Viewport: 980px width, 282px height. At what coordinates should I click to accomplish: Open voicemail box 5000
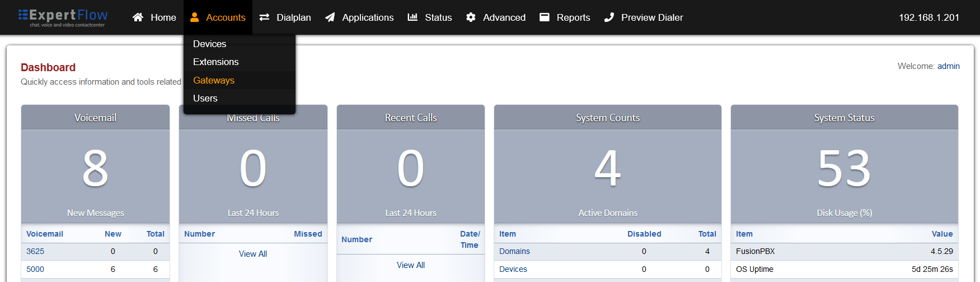35,269
